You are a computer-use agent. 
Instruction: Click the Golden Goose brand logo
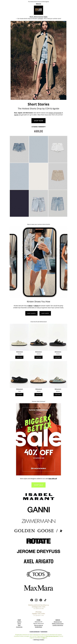38,531
